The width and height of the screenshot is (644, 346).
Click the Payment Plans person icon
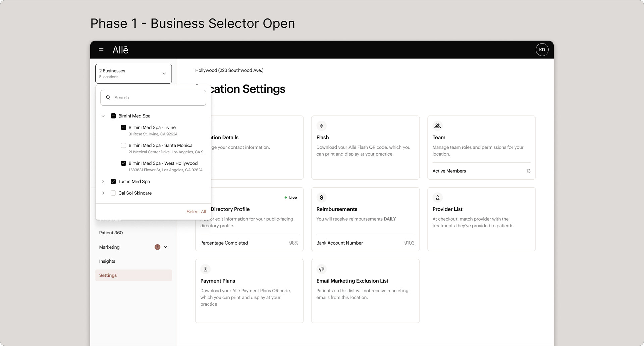206,269
